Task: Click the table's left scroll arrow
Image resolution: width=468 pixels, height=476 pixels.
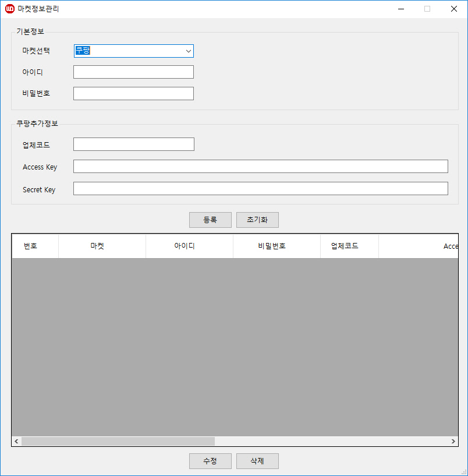Action: 16,442
